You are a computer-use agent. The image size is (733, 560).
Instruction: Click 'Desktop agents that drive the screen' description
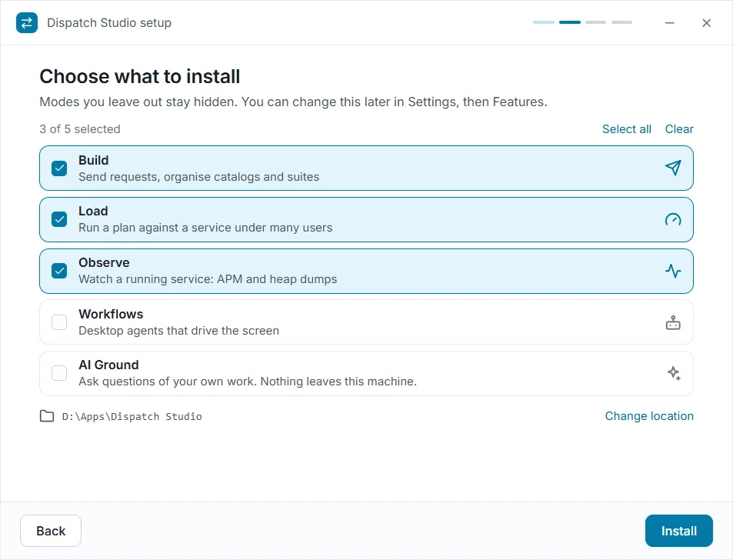[178, 331]
